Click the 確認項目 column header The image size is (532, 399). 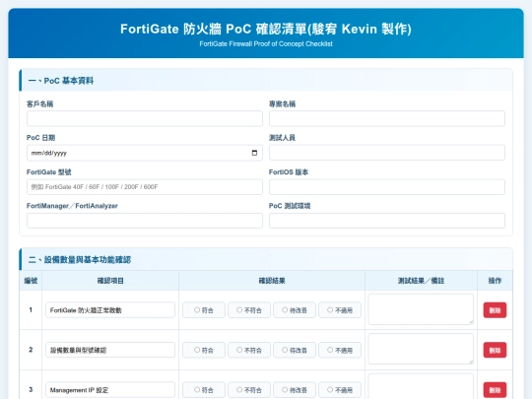point(110,281)
